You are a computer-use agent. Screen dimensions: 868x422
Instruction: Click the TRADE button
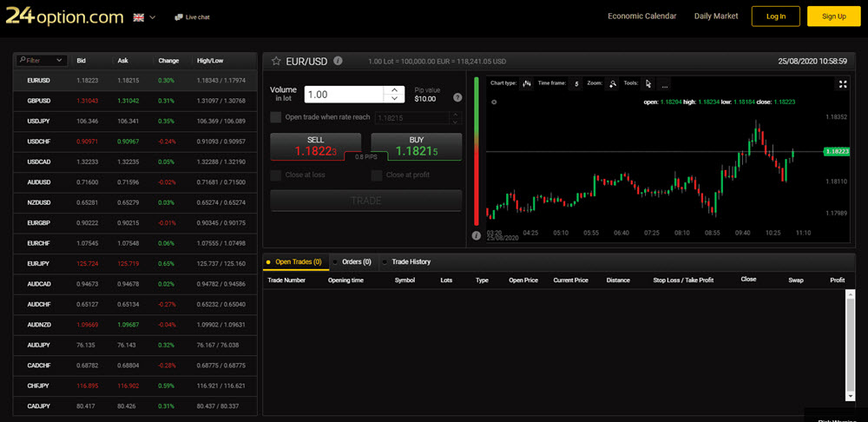click(366, 201)
